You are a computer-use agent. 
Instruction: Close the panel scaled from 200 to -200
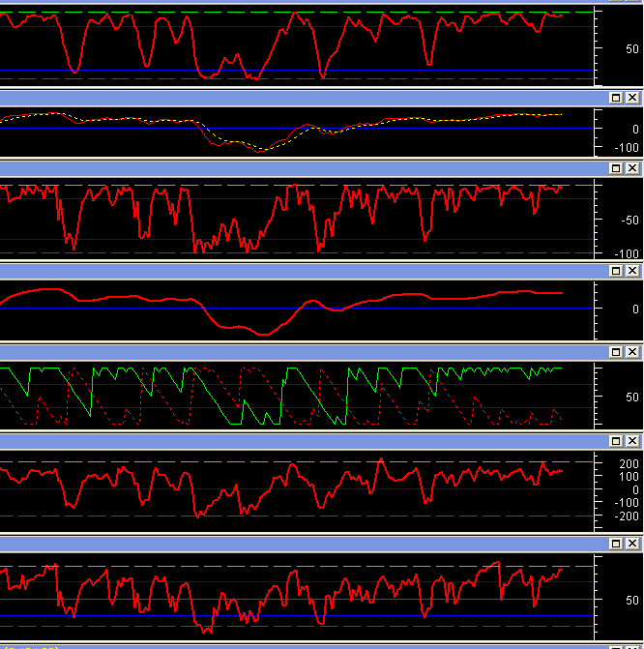632,441
